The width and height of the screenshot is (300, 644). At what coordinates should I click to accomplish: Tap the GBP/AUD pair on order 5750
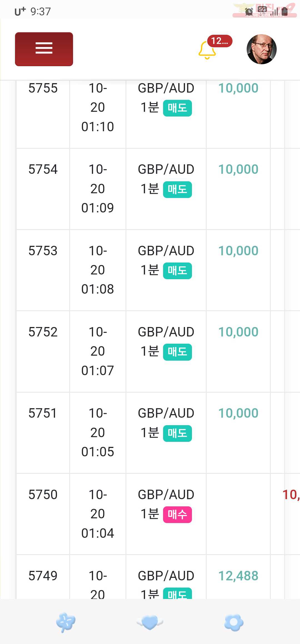166,494
